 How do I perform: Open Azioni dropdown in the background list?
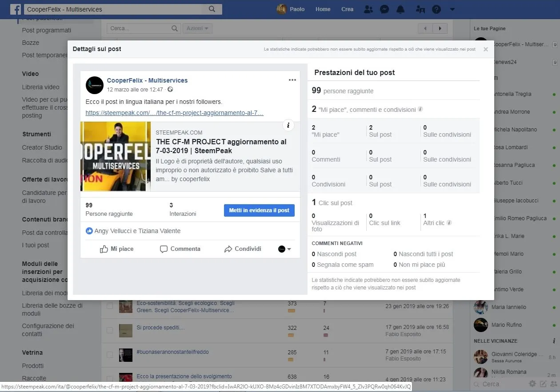point(197,28)
